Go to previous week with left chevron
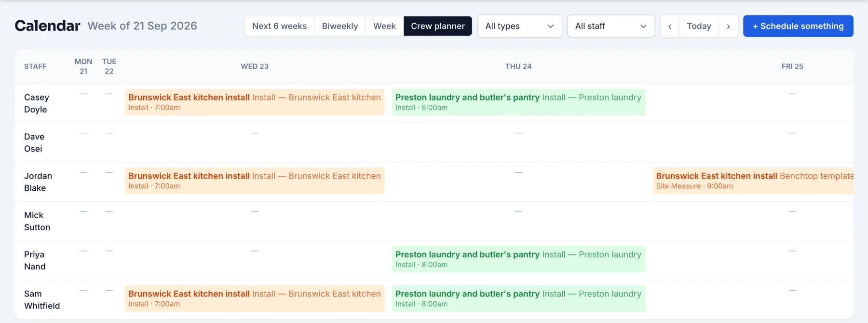The image size is (868, 323). point(670,26)
